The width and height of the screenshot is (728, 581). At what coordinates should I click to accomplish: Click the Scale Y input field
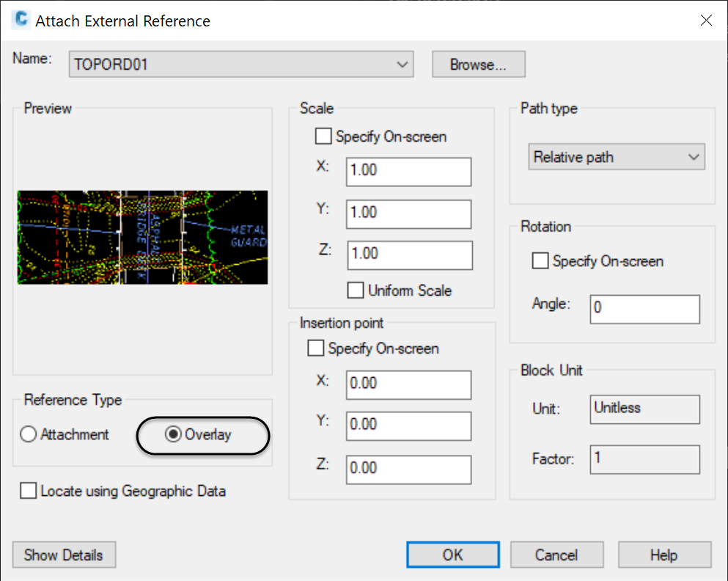coord(409,213)
